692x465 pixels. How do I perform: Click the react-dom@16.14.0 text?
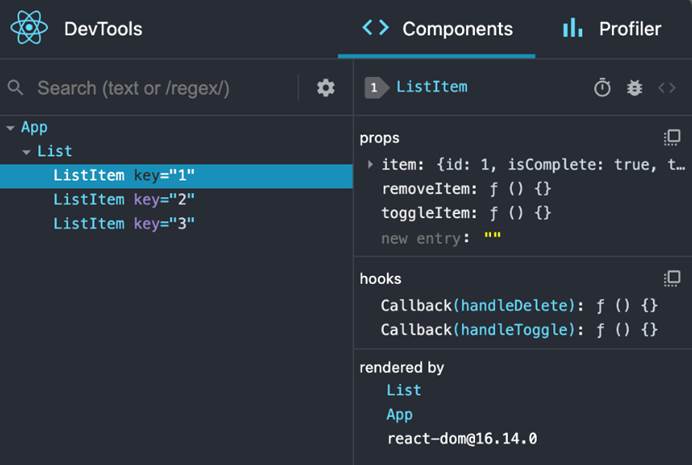(462, 439)
